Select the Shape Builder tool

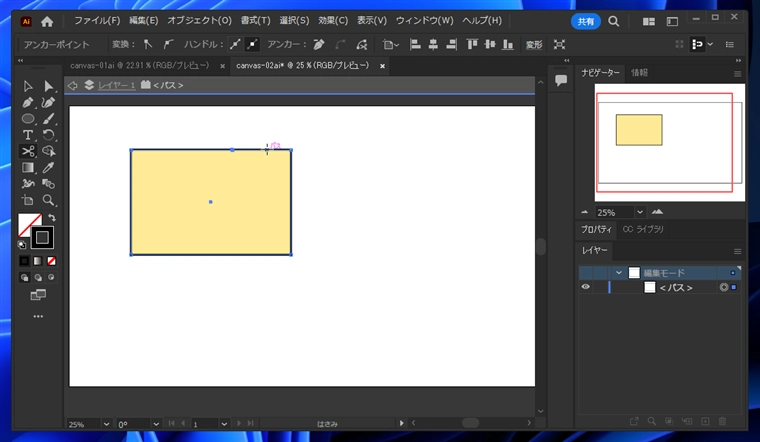(48, 151)
